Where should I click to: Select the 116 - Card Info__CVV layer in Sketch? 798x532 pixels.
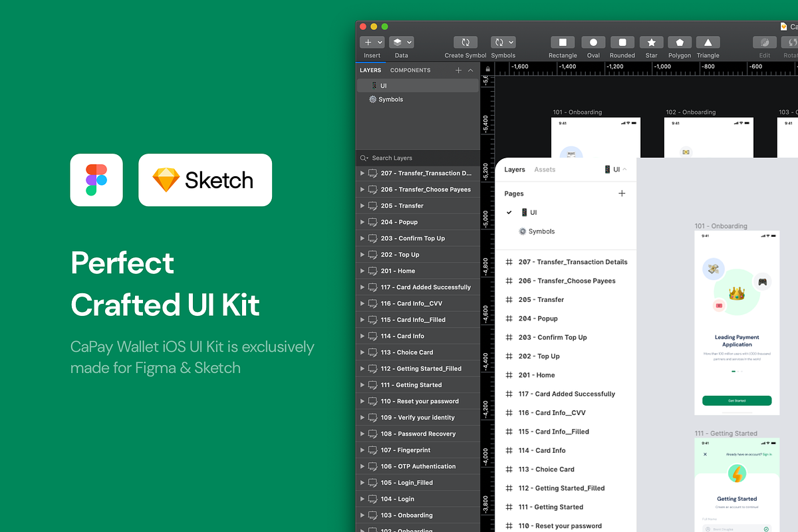point(418,303)
